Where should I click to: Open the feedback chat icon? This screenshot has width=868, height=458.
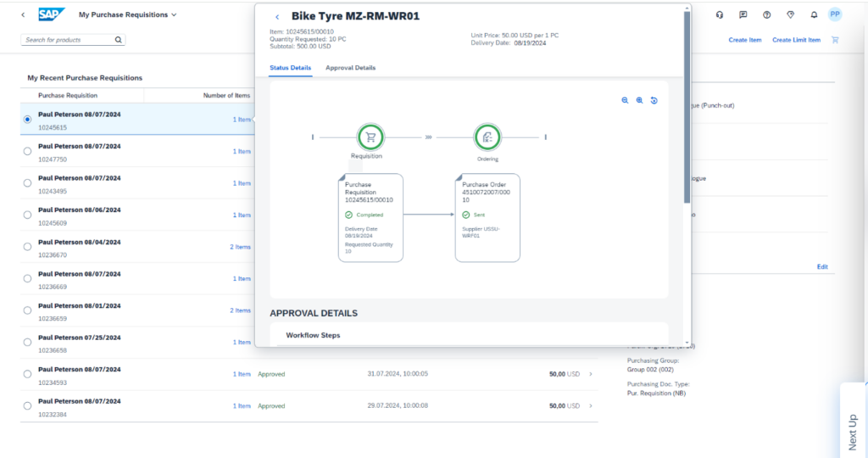coord(743,14)
